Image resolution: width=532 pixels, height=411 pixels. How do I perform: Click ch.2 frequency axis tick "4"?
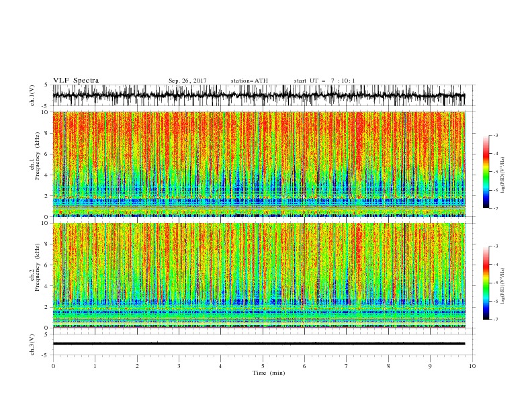tap(46, 286)
